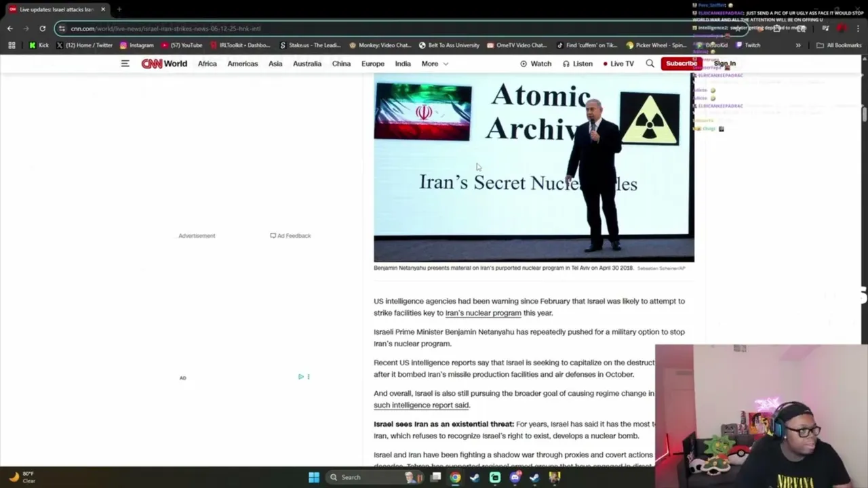Follow the "Iran's nuclear program" link
The image size is (868, 488).
point(484,313)
